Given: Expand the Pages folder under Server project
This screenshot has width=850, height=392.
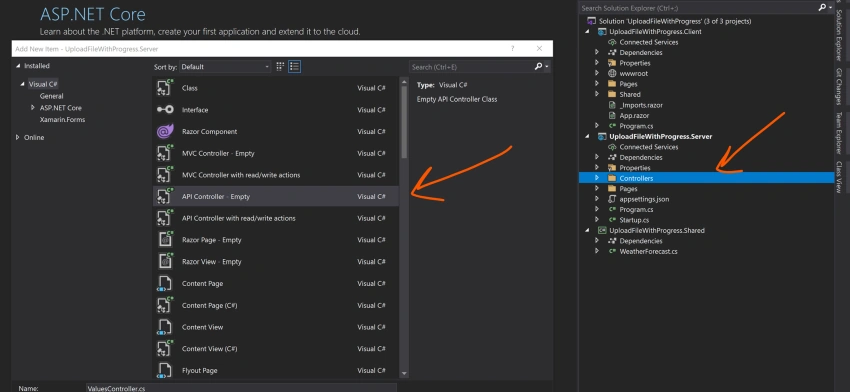Looking at the screenshot, I should [597, 189].
